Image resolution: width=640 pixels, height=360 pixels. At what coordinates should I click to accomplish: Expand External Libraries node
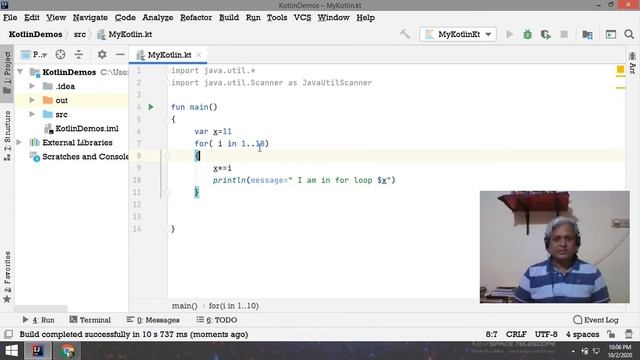(x=19, y=142)
